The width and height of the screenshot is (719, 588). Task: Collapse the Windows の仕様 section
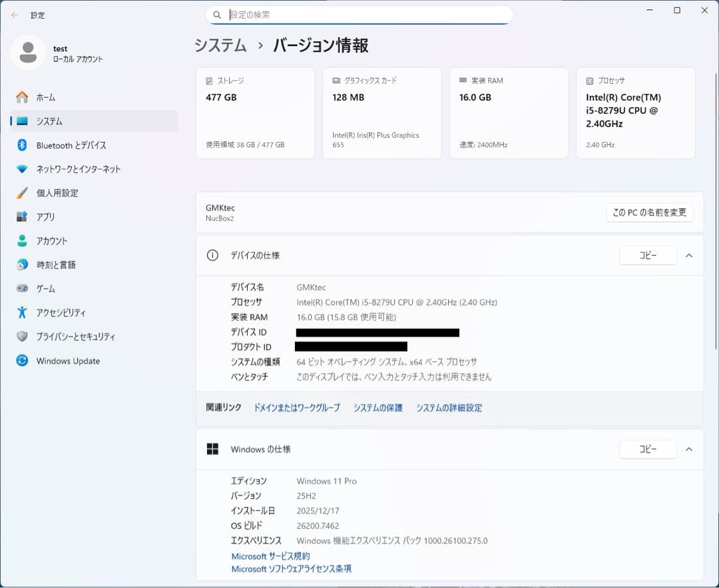[689, 449]
